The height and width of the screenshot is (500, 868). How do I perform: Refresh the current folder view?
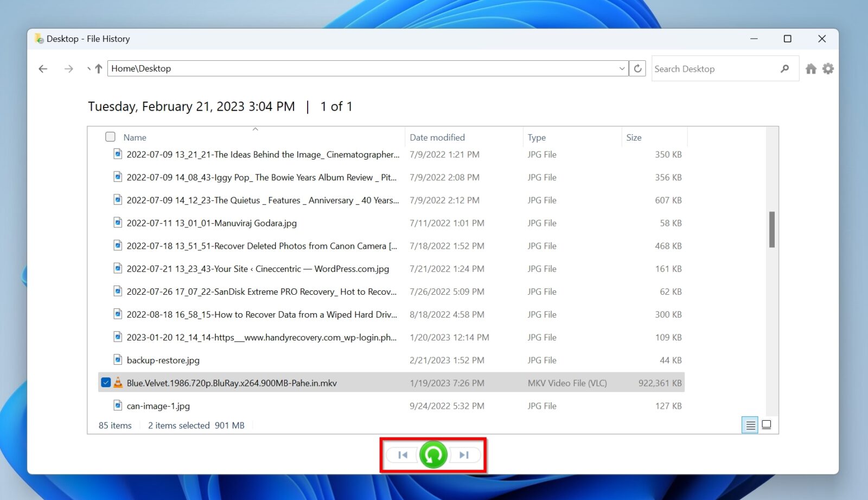click(637, 68)
